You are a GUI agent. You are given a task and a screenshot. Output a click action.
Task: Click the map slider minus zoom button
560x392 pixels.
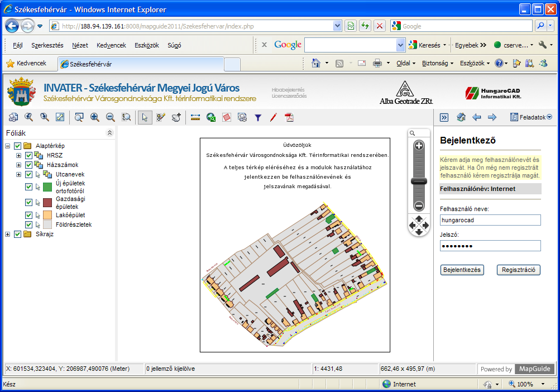pos(419,206)
